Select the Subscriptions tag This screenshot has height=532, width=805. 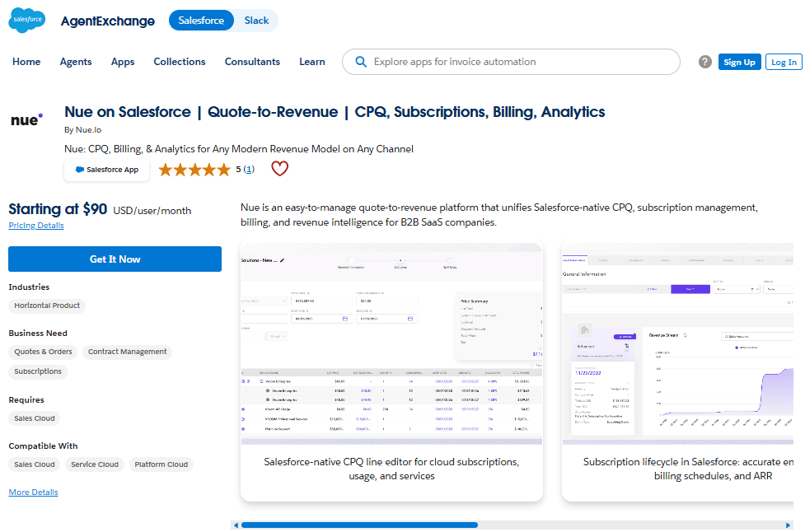point(38,371)
